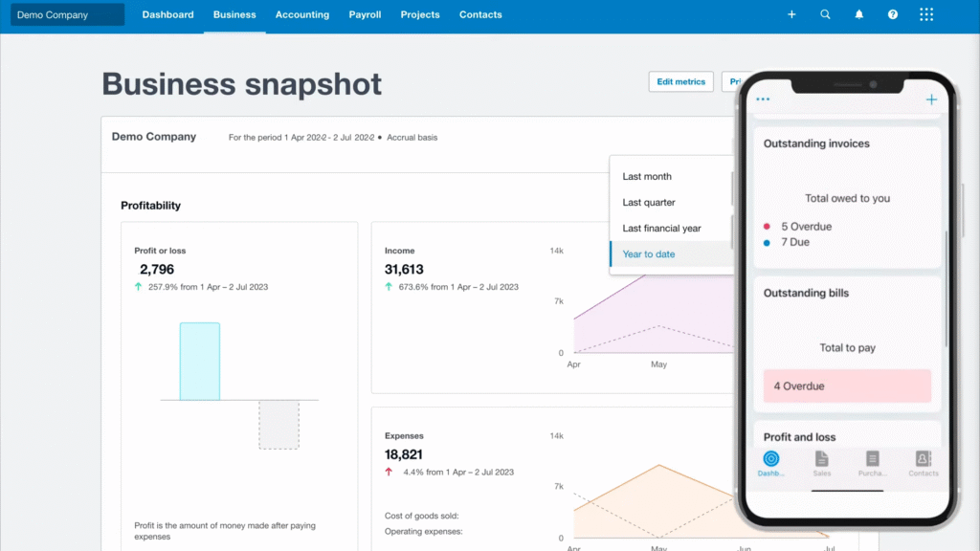Viewport: 980px width, 551px height.
Task: Tap the 4 Overdue bills bar
Action: click(847, 386)
